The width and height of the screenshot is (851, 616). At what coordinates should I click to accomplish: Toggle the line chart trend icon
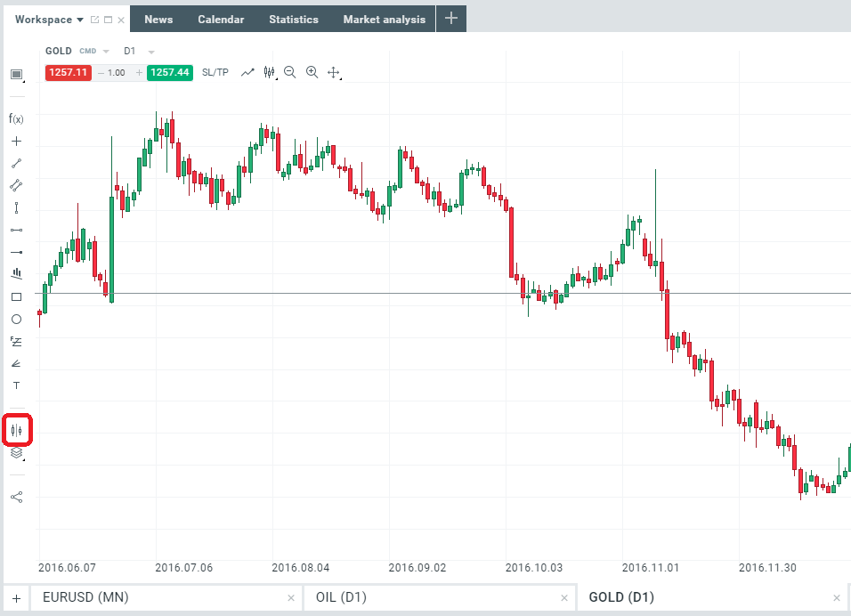click(x=248, y=72)
